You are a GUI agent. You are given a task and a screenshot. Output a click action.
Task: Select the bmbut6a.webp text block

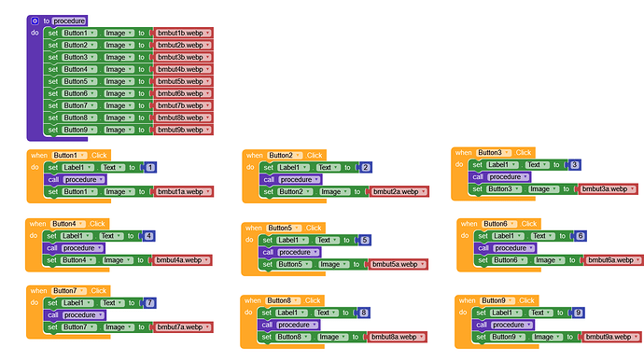coord(613,260)
